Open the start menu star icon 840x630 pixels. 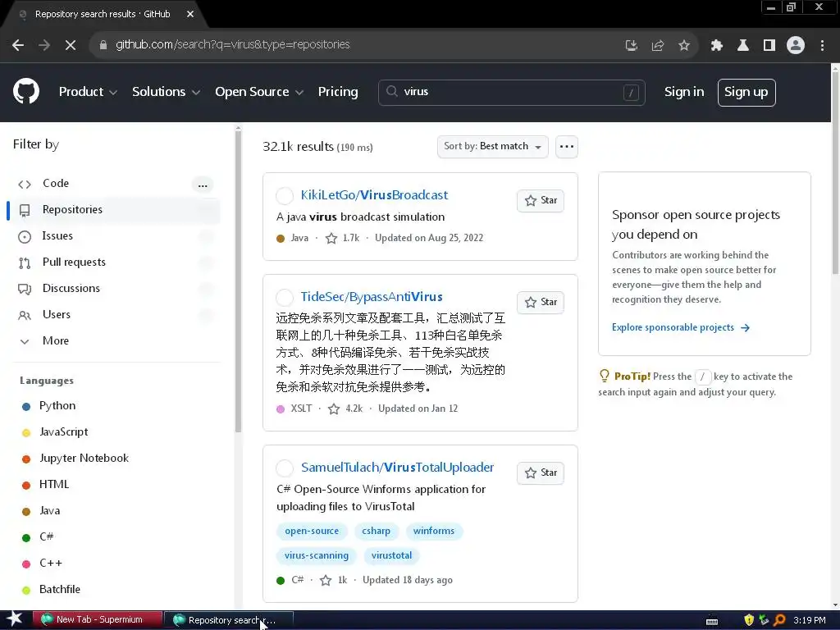tap(15, 619)
